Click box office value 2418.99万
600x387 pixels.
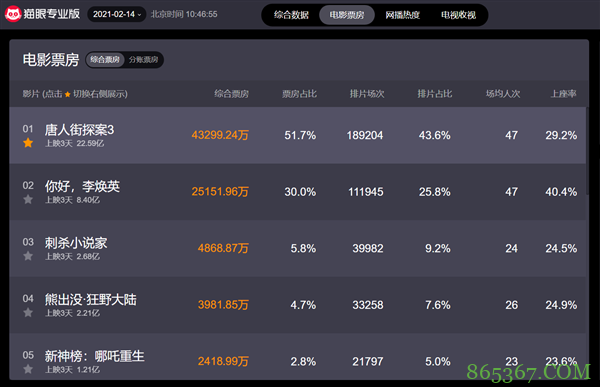click(223, 361)
